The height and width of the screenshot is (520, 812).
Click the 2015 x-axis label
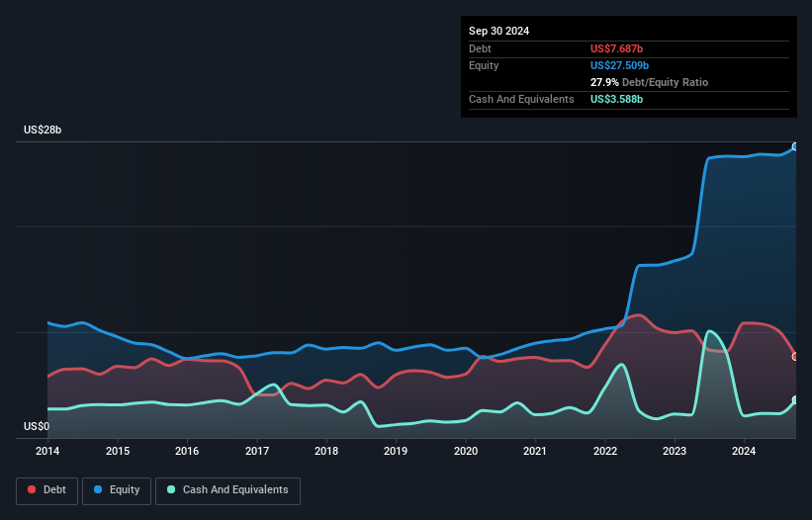click(x=118, y=451)
